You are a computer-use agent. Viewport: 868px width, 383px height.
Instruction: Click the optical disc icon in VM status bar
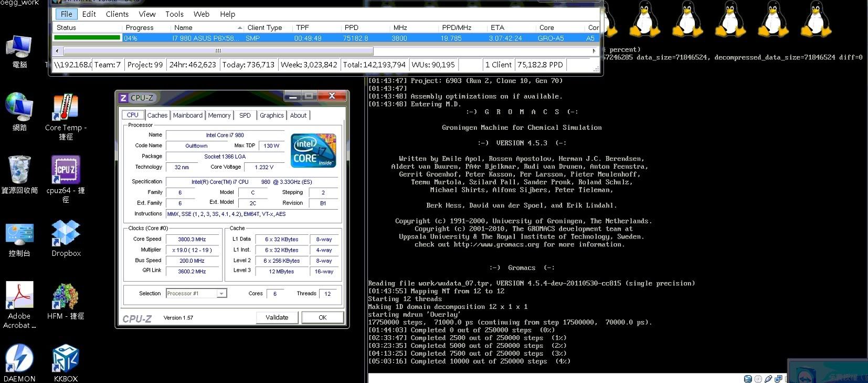pos(758,379)
